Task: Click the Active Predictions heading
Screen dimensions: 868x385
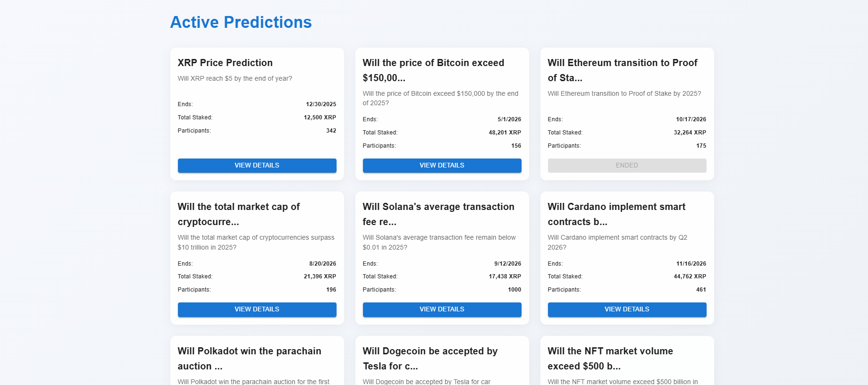Action: [x=241, y=22]
